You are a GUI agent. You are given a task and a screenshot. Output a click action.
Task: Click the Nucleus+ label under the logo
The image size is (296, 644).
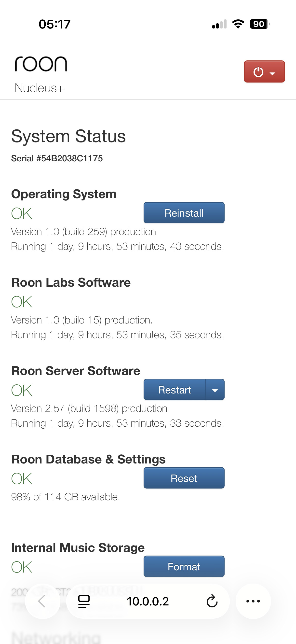[39, 88]
